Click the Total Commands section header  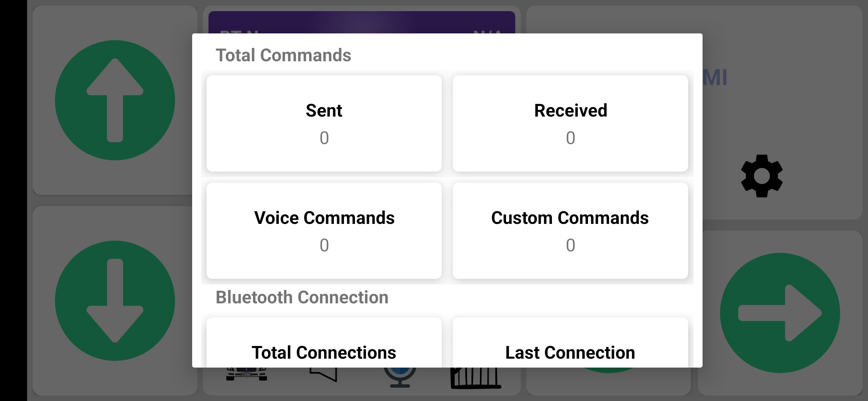[x=283, y=55]
